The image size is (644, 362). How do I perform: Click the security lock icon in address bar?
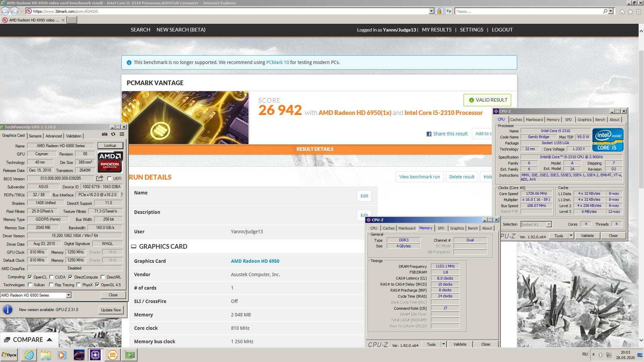[x=439, y=11]
